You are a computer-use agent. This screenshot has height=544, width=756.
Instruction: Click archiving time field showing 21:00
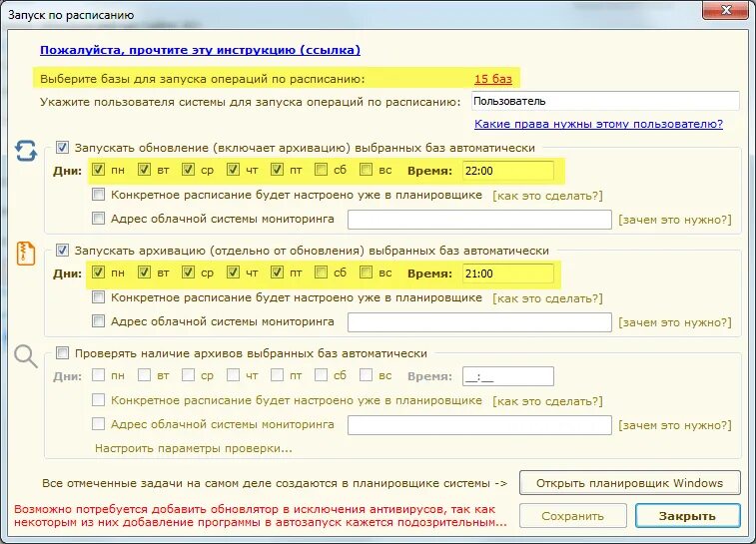507,273
